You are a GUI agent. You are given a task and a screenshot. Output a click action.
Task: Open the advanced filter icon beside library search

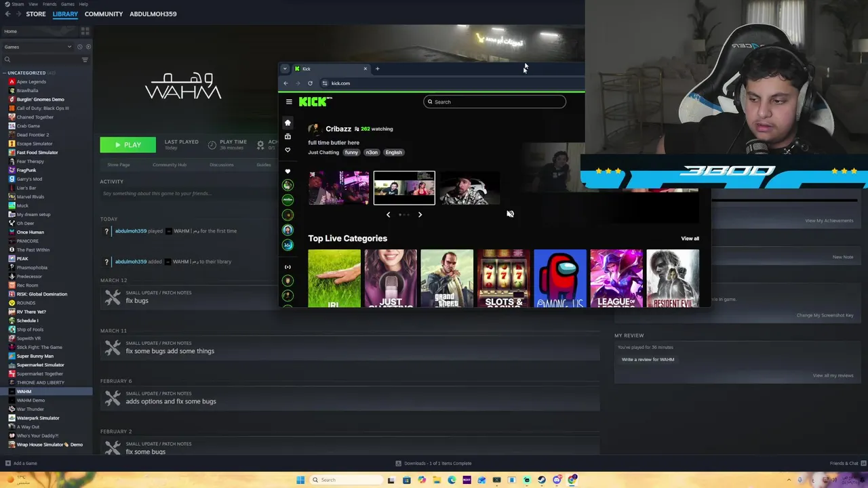point(85,60)
